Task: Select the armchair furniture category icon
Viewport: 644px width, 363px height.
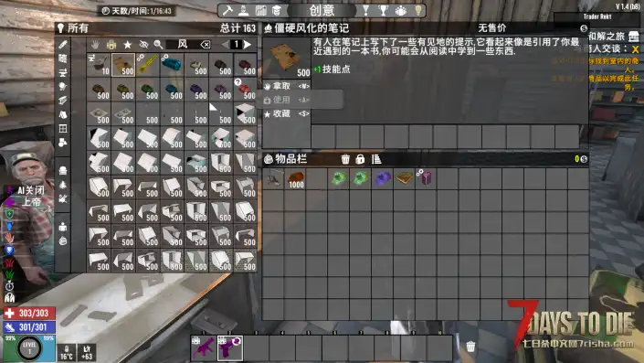Action: point(63,171)
